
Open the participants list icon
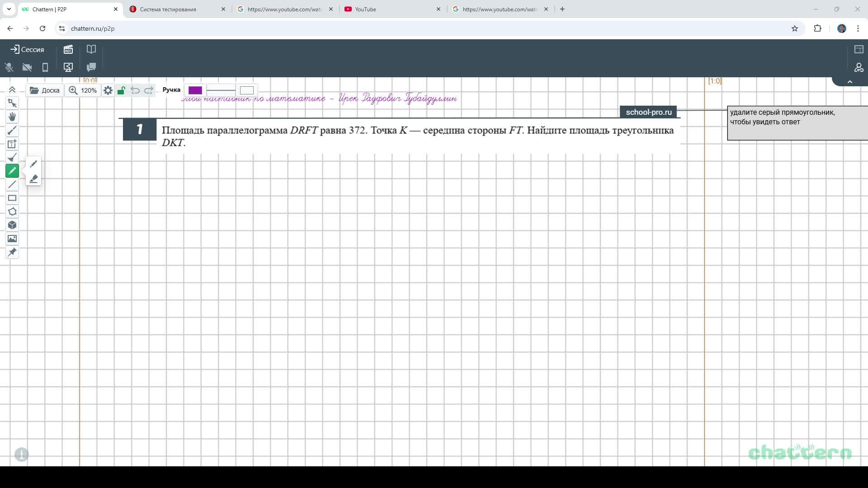coord(859,67)
